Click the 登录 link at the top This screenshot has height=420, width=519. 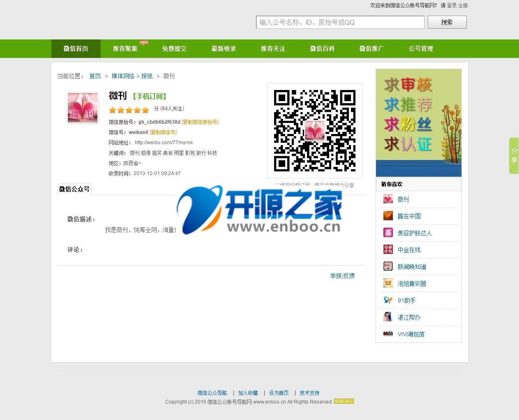pyautogui.click(x=452, y=5)
